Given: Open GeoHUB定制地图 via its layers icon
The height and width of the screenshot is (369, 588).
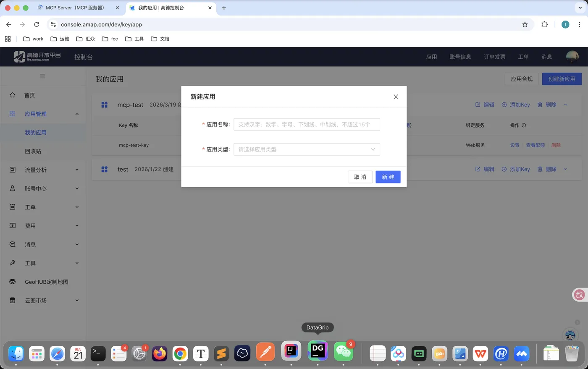Looking at the screenshot, I should tap(13, 282).
